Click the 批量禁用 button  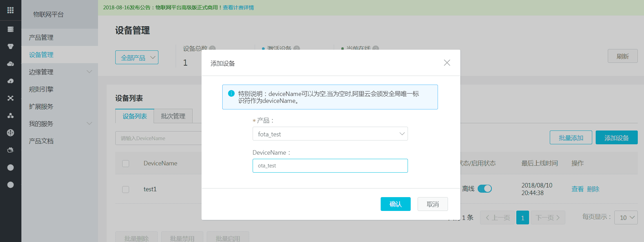pos(182,237)
